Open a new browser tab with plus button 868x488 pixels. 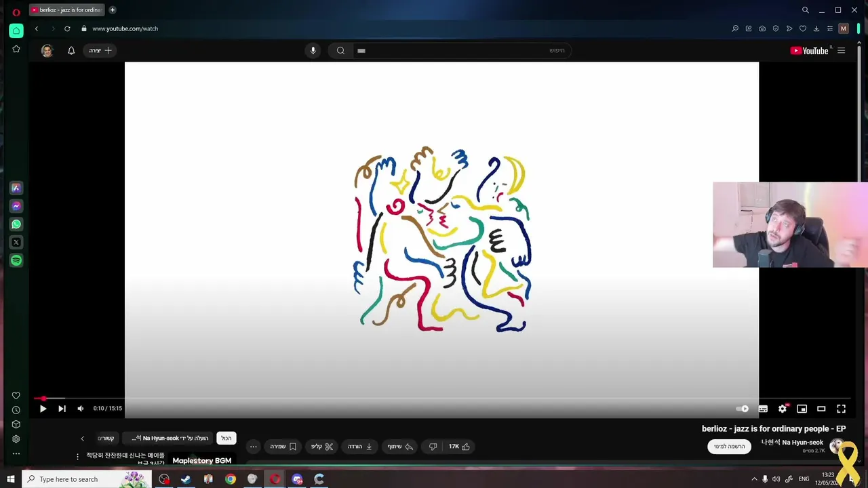click(x=113, y=10)
